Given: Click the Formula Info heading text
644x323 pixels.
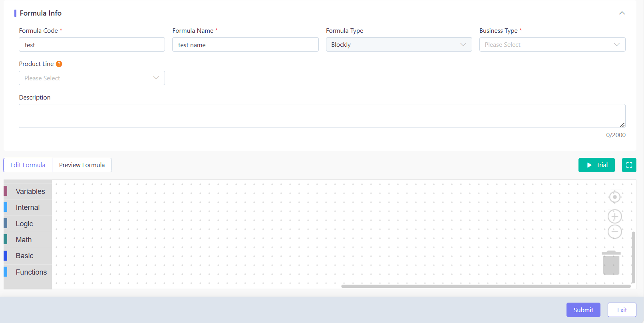Looking at the screenshot, I should pyautogui.click(x=41, y=13).
